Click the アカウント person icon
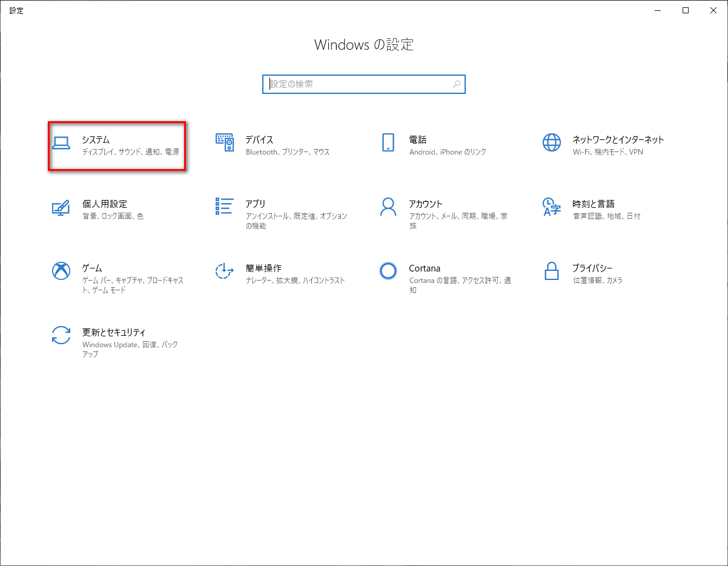The image size is (728, 566). click(x=388, y=207)
